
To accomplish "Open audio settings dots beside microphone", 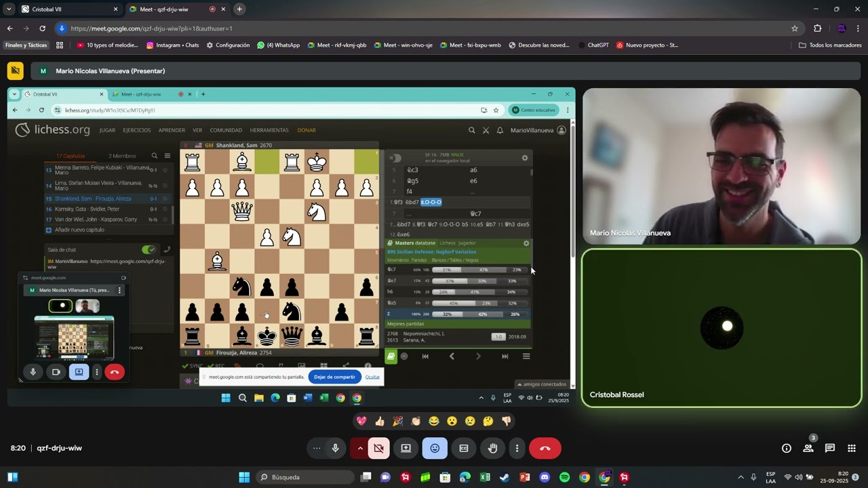I will coord(317,448).
